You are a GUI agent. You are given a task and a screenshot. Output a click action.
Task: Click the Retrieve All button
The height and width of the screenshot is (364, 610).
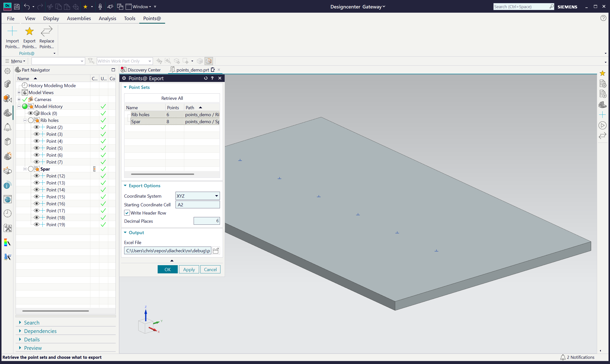pyautogui.click(x=172, y=98)
